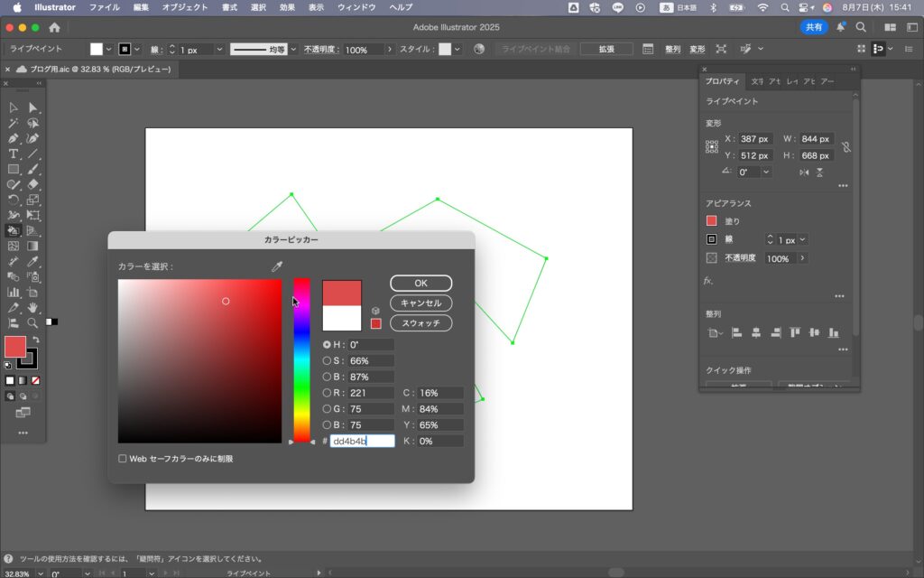Select the Lasso tool
The height and width of the screenshot is (578, 924).
click(33, 123)
